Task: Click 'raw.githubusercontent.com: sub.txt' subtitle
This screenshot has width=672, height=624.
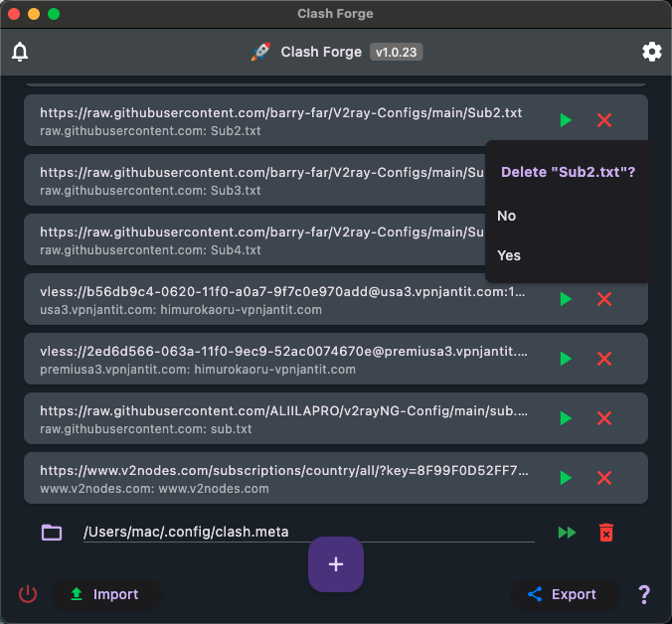Action: 146,428
